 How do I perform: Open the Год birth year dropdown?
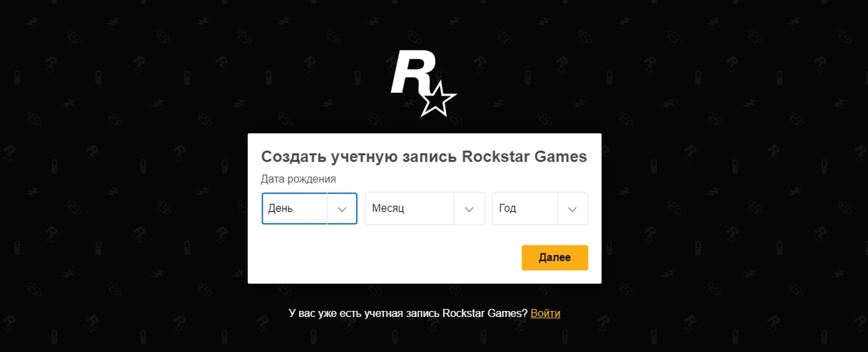(540, 209)
